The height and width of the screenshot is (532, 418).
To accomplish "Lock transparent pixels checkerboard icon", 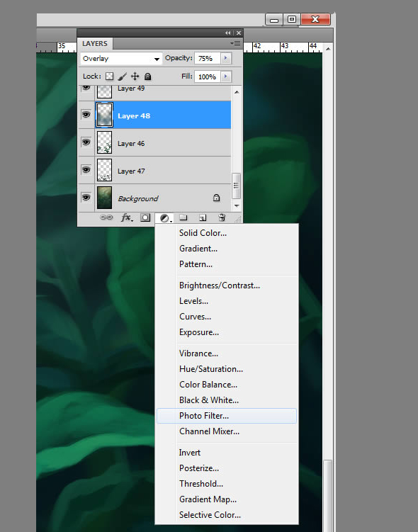I will coord(109,77).
